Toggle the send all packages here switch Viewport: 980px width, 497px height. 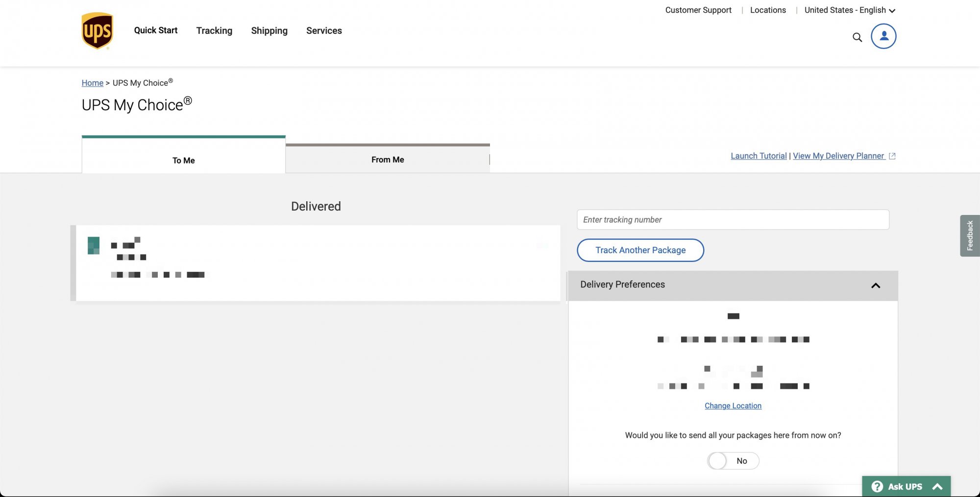tap(733, 461)
